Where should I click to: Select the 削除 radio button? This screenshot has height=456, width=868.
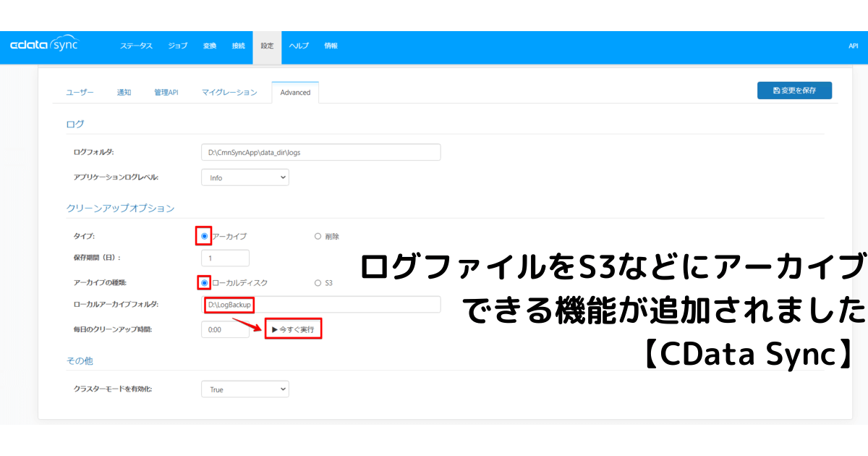click(318, 236)
